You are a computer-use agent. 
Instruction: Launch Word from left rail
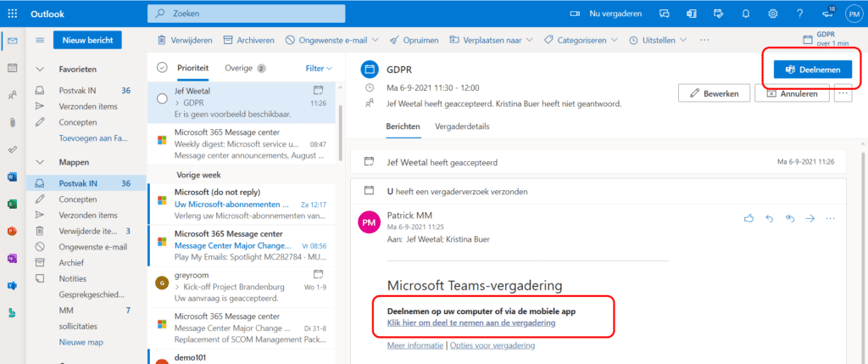pos(12,176)
